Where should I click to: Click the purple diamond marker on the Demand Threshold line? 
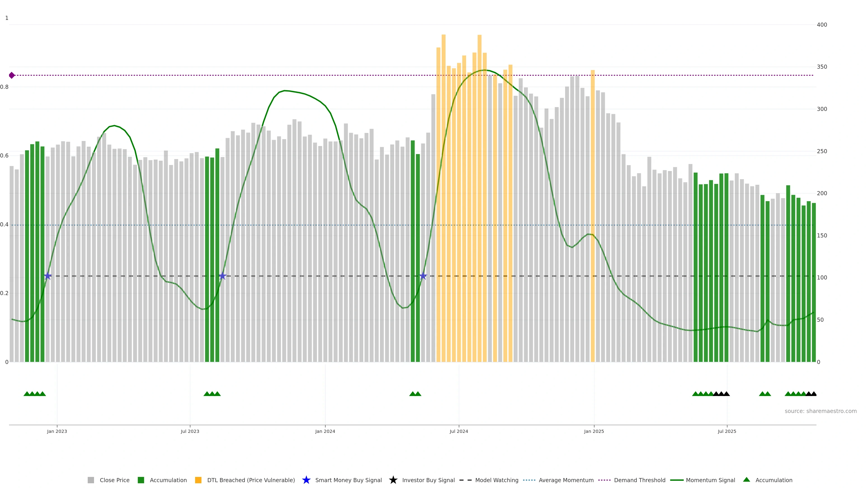click(x=12, y=75)
